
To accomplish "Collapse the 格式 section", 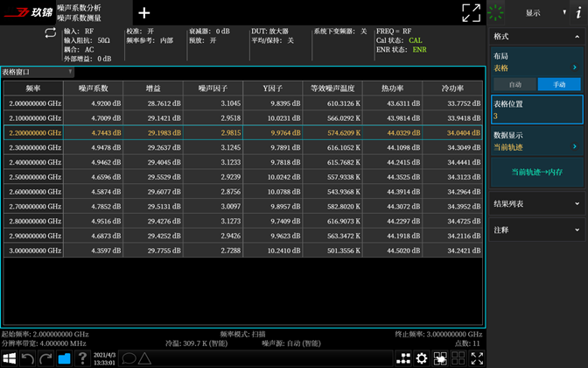I will tap(536, 37).
